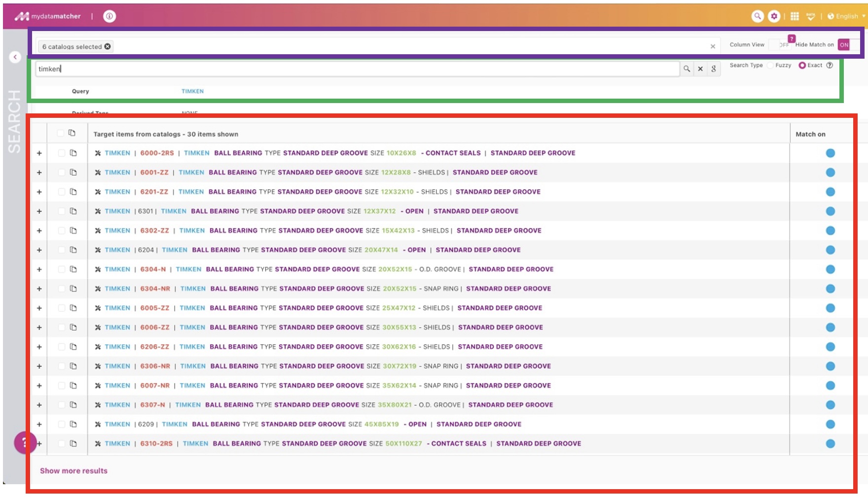Image resolution: width=868 pixels, height=499 pixels.
Task: Click the copy icon in the table header
Action: point(72,133)
